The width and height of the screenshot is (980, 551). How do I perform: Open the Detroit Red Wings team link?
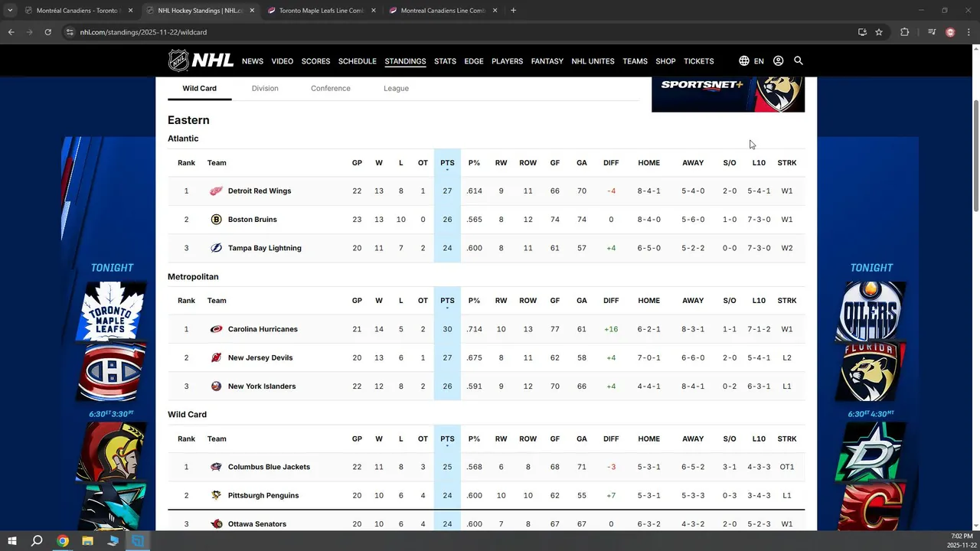pyautogui.click(x=260, y=191)
